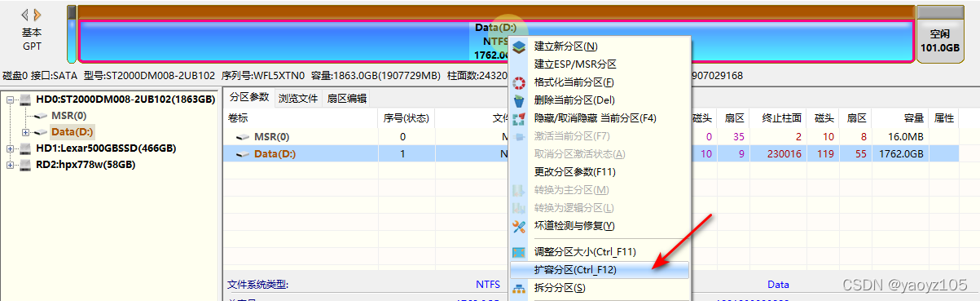This screenshot has height=301, width=980.
Task: Choose 调整分区大小(Ctrl_F11) entry
Action: pyautogui.click(x=599, y=252)
